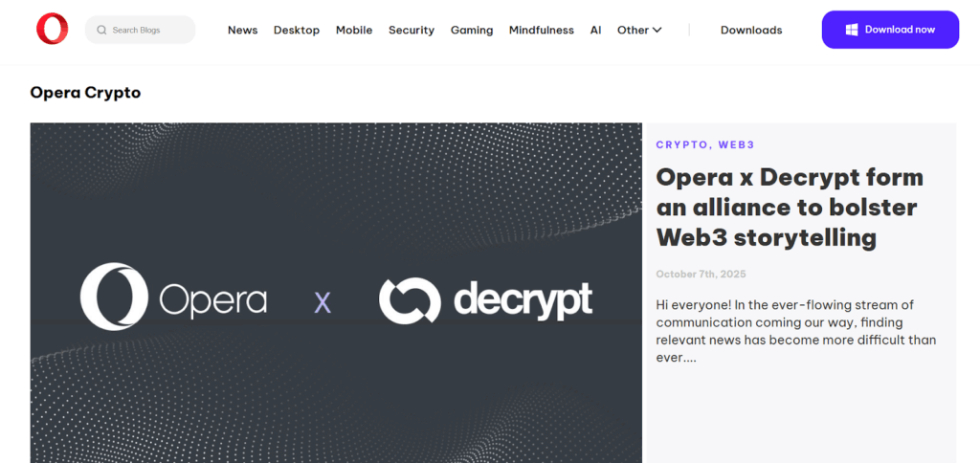Open the Mindfulness category
The image size is (980, 463).
click(542, 30)
